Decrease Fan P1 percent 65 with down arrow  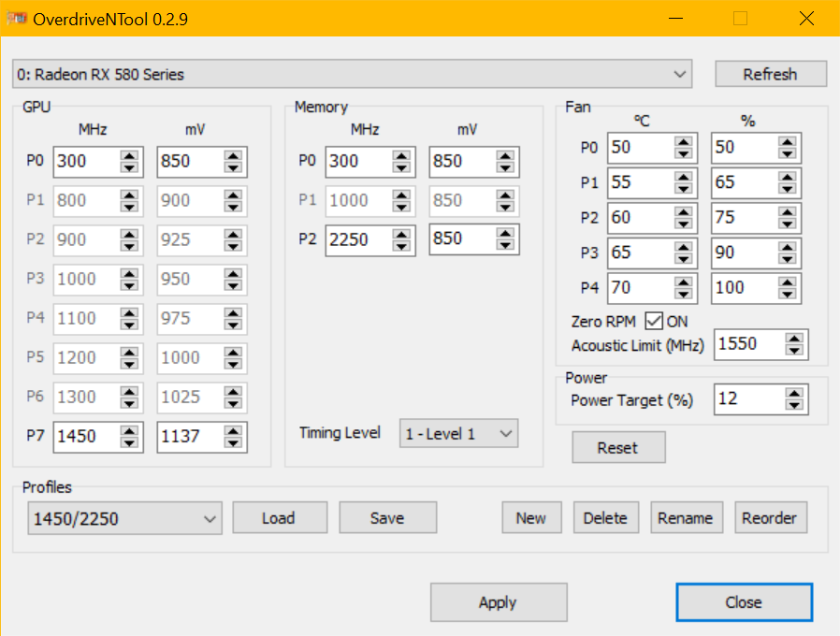point(787,189)
